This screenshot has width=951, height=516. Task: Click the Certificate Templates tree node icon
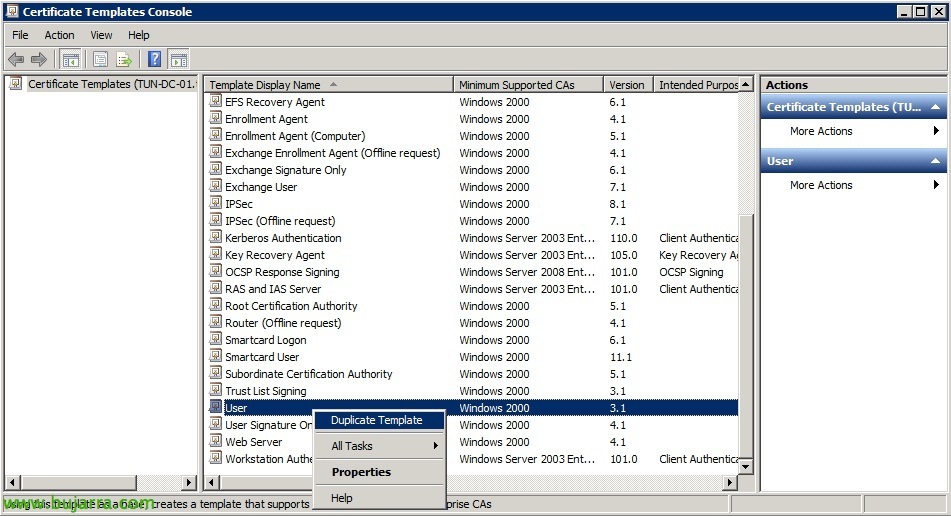pos(16,84)
